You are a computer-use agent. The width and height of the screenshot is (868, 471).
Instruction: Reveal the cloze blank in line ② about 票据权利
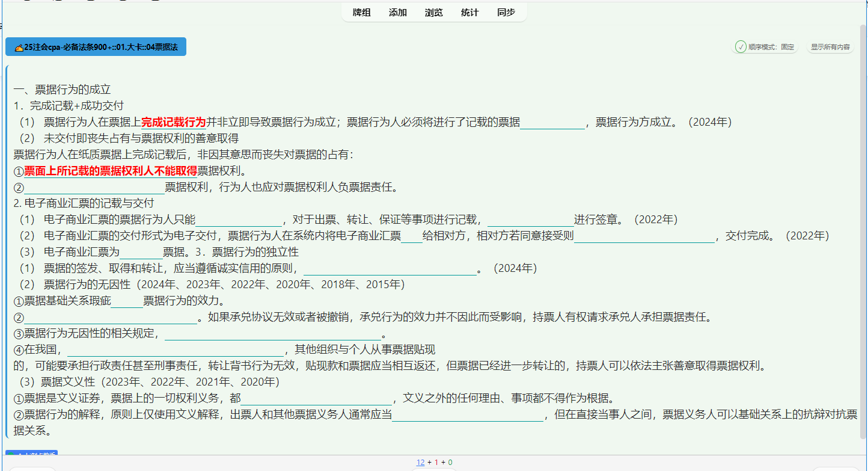pyautogui.click(x=93, y=186)
